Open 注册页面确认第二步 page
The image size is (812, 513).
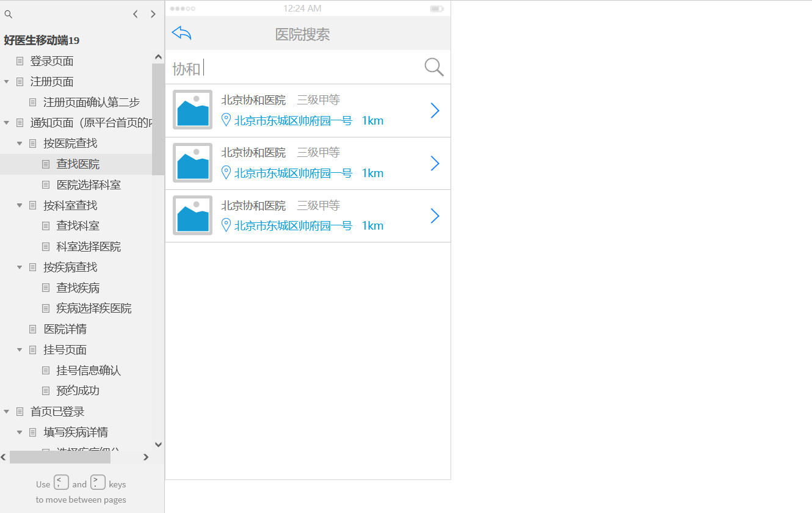(92, 102)
